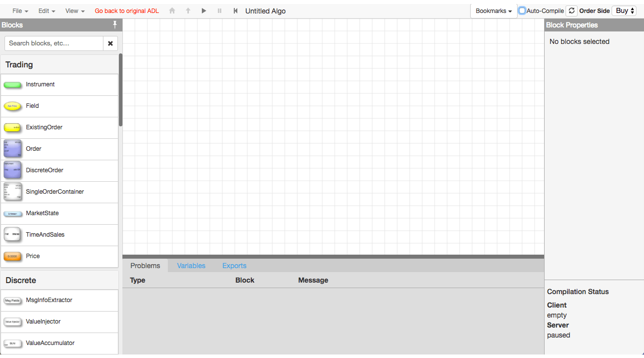The width and height of the screenshot is (644, 358).
Task: Open the Edit menu
Action: 47,10
